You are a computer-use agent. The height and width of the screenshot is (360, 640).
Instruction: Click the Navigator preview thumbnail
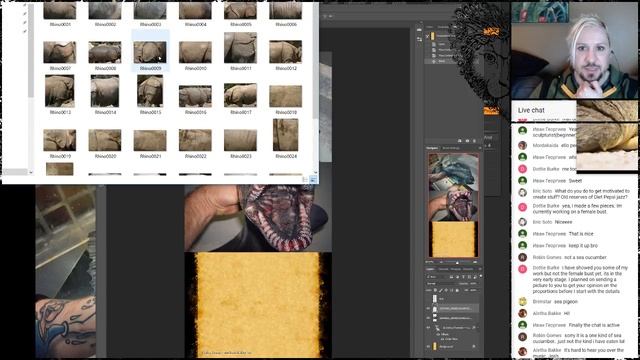click(x=453, y=205)
